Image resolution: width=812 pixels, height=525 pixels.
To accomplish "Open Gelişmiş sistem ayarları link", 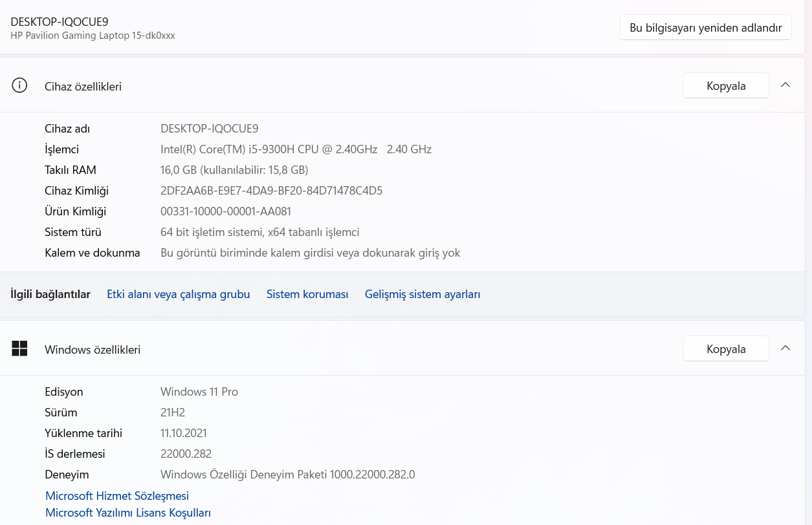I will [x=422, y=294].
